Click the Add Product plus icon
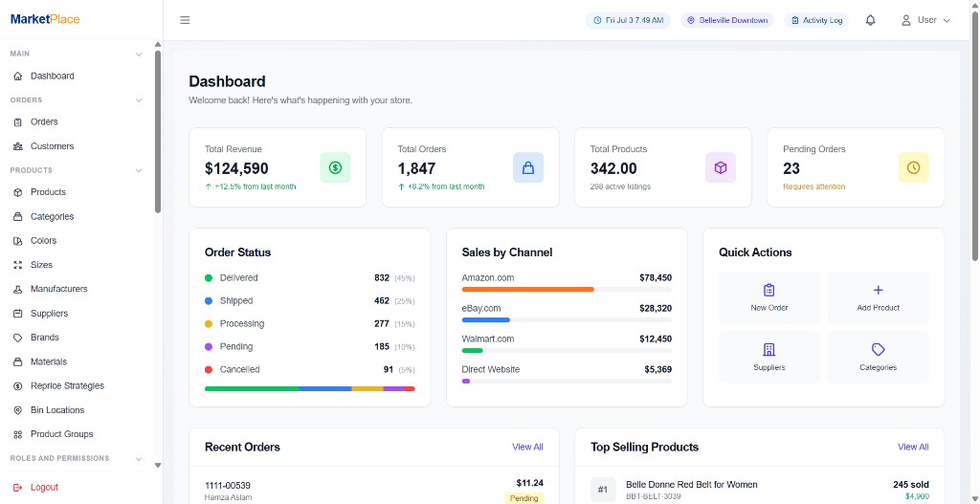This screenshot has width=980, height=504. (x=879, y=290)
